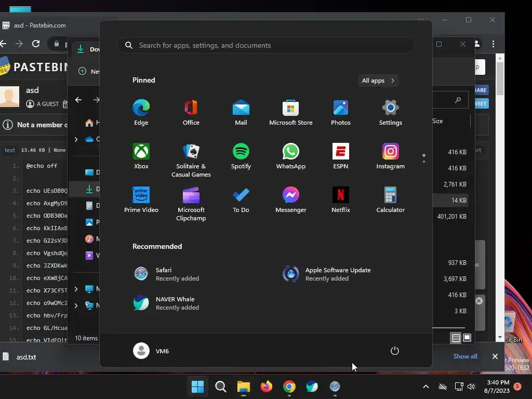Open network status in system tray
The image size is (532, 399).
pyautogui.click(x=459, y=387)
